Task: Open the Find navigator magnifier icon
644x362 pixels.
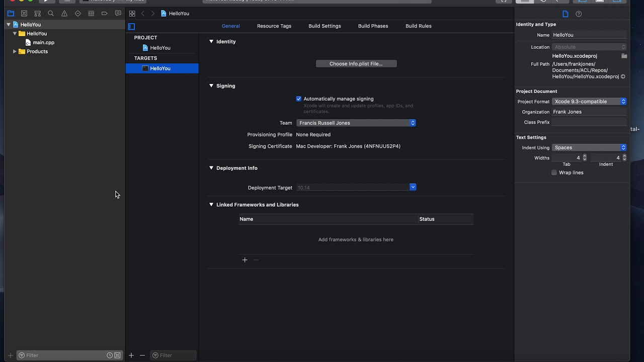Action: tap(51, 14)
